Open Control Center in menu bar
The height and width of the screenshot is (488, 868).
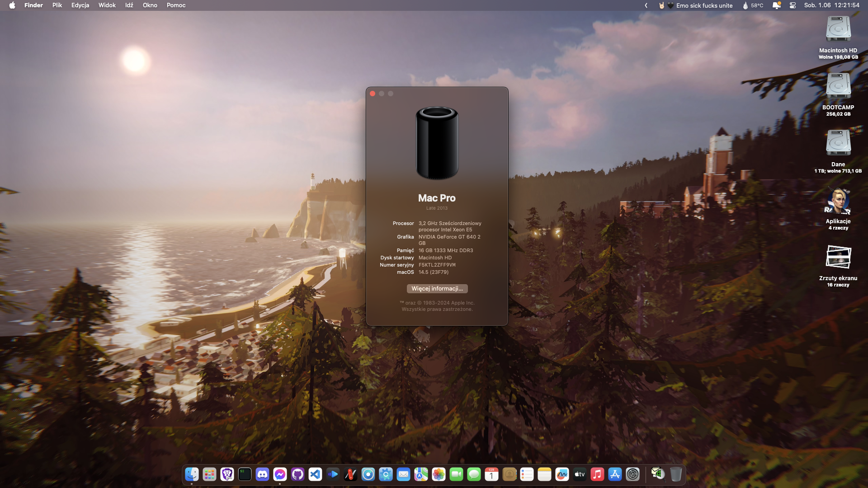[x=793, y=5]
